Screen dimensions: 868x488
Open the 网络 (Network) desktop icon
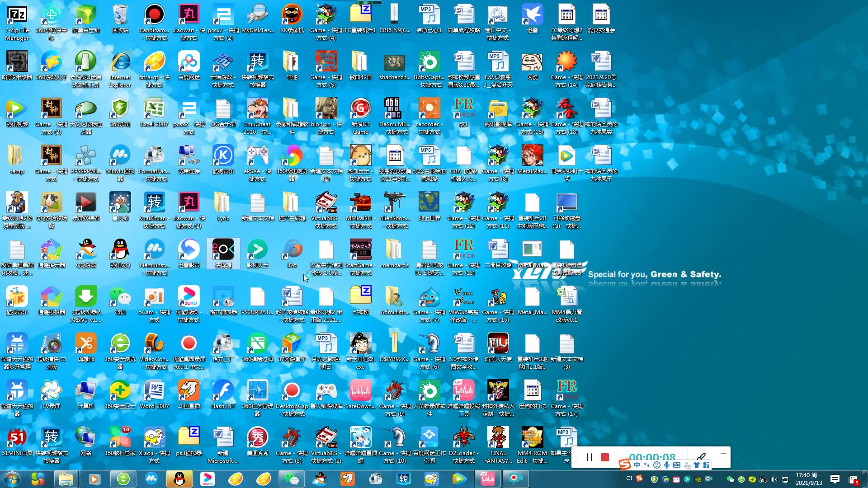85,441
